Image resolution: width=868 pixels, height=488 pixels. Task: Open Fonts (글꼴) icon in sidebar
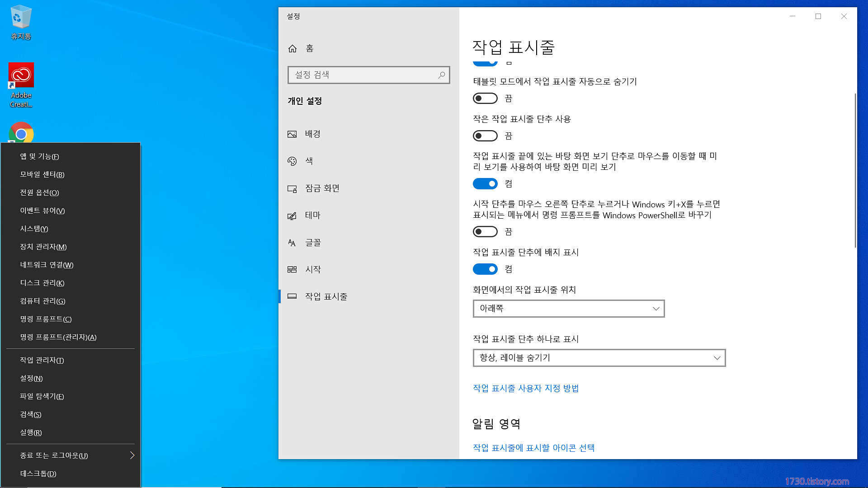click(292, 243)
